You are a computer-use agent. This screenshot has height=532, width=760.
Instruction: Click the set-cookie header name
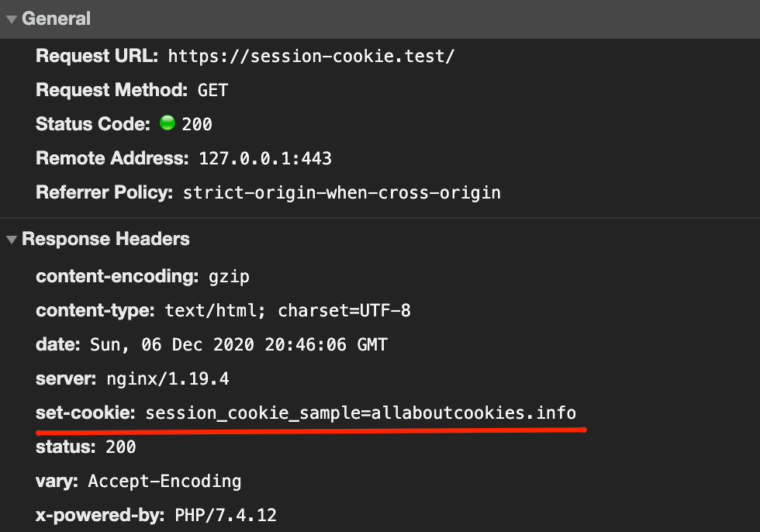pos(85,413)
